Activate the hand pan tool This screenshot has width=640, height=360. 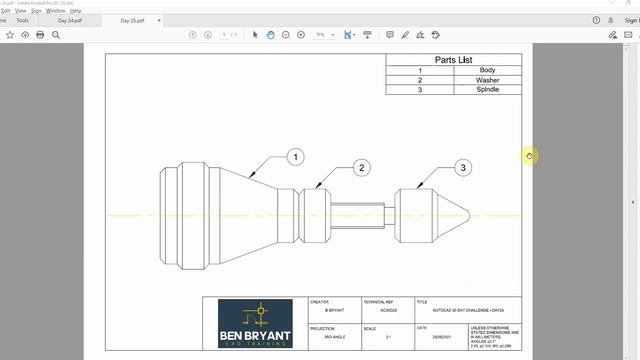tap(270, 35)
